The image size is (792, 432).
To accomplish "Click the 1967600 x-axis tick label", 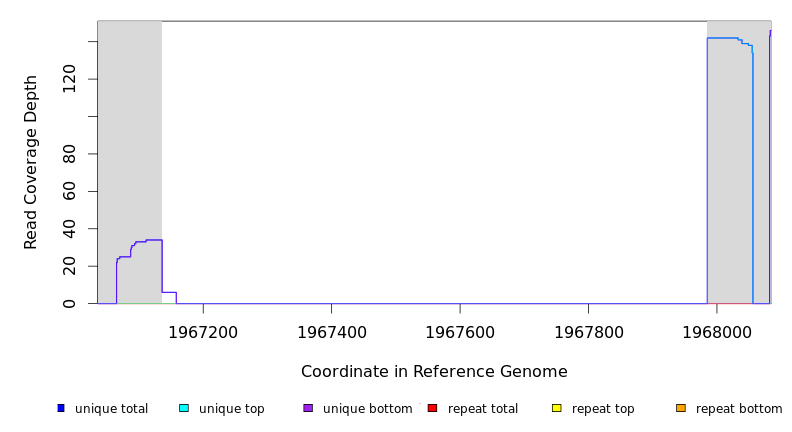I will 460,330.
